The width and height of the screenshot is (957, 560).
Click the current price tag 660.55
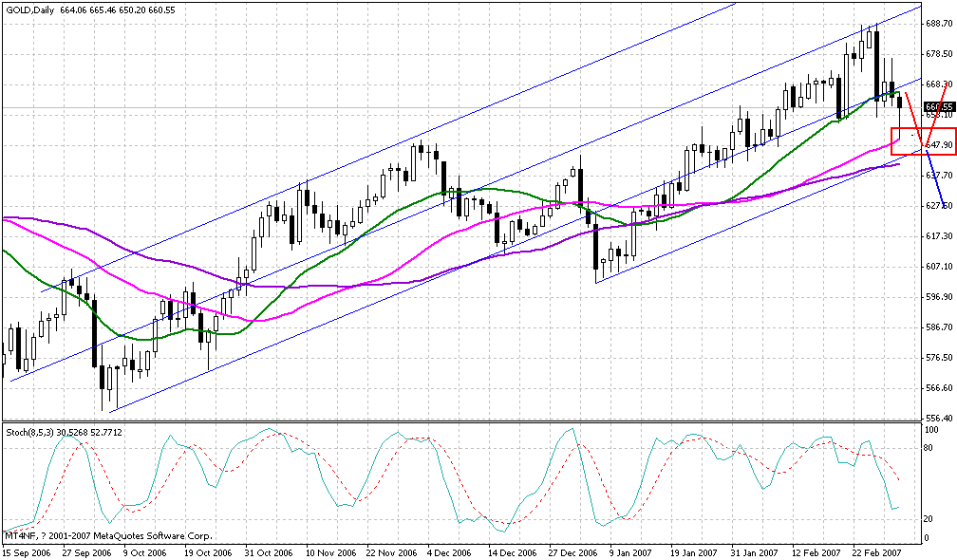click(x=939, y=106)
